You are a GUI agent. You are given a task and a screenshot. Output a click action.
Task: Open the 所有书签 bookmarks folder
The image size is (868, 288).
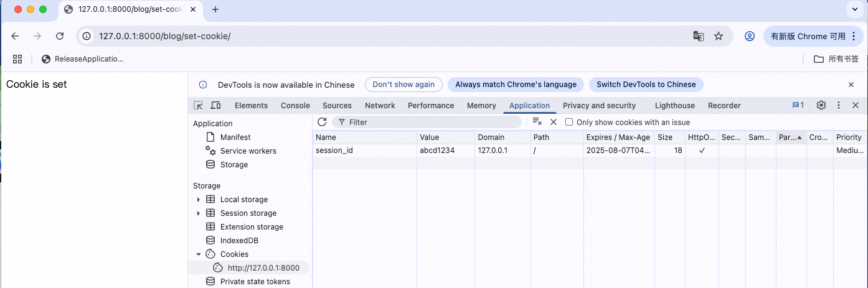pos(836,59)
